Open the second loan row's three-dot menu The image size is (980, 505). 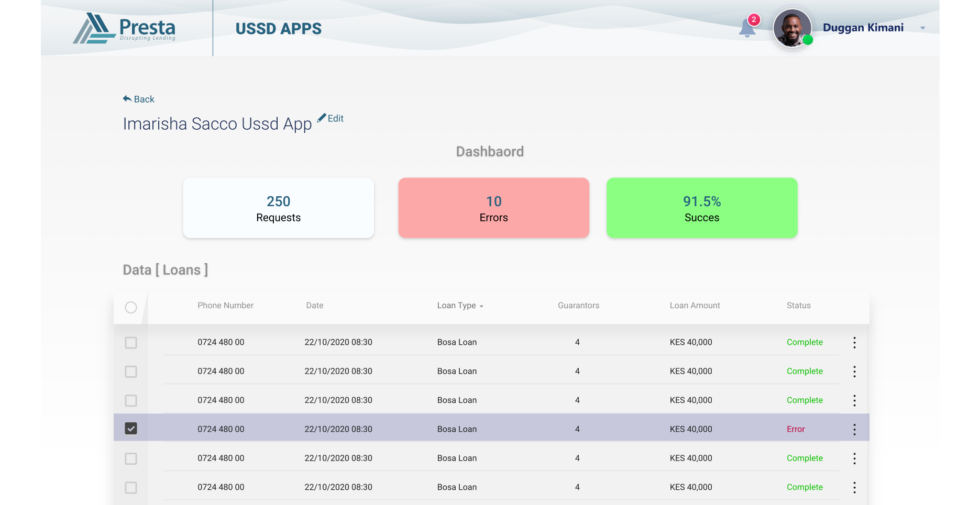pyautogui.click(x=854, y=372)
